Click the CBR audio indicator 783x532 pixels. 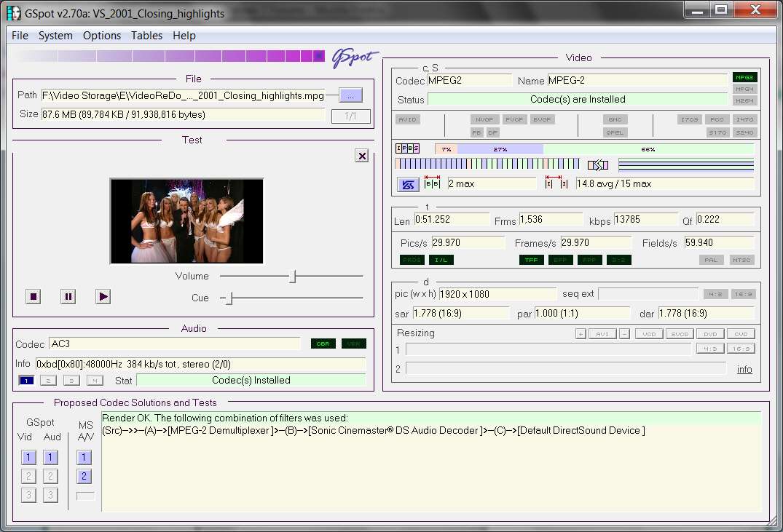point(323,344)
